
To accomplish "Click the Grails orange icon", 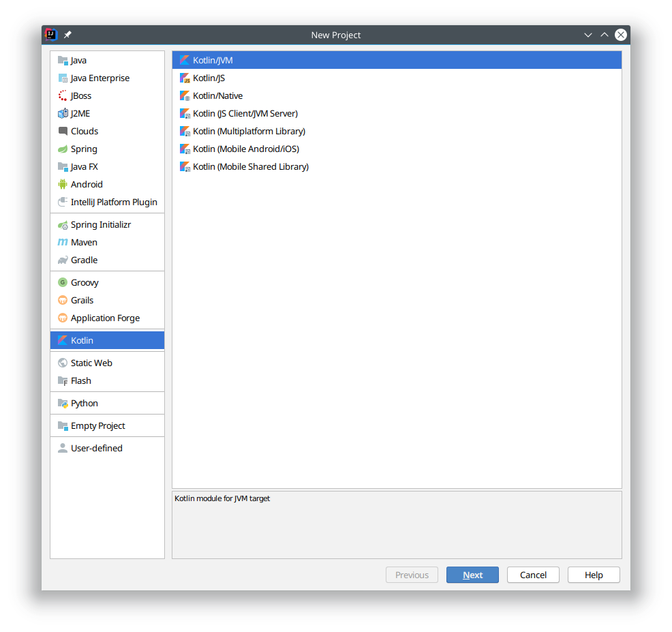I will [63, 300].
